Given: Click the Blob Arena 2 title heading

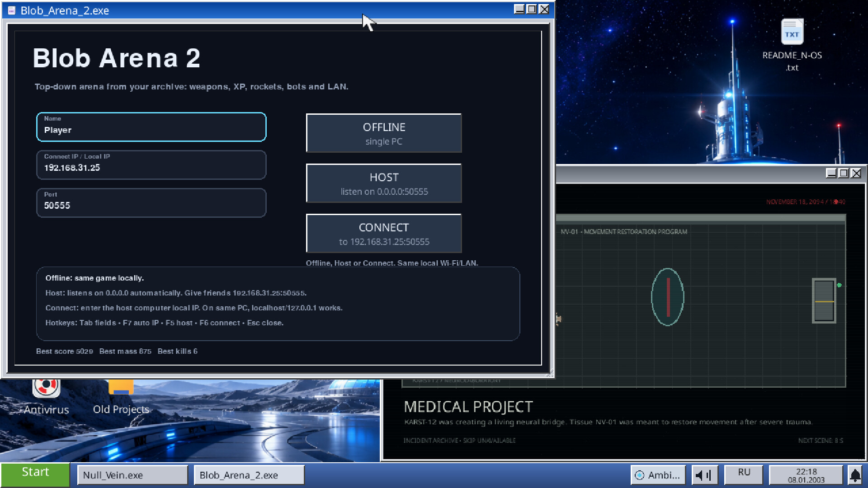Looking at the screenshot, I should (x=117, y=58).
